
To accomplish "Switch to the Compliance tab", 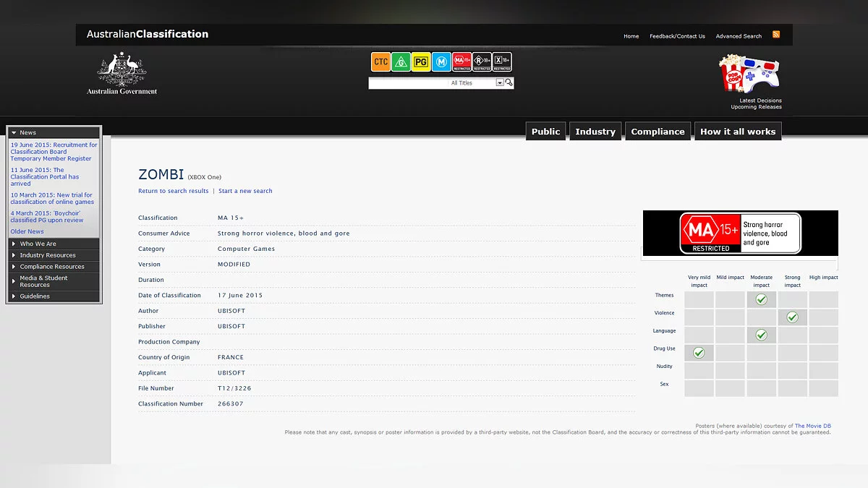I will [658, 132].
